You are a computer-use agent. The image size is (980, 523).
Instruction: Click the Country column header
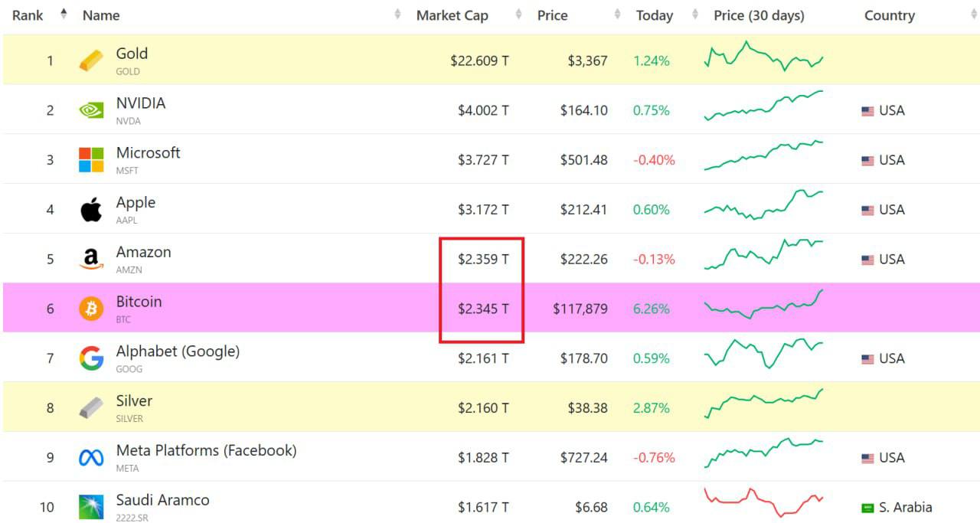tap(890, 15)
